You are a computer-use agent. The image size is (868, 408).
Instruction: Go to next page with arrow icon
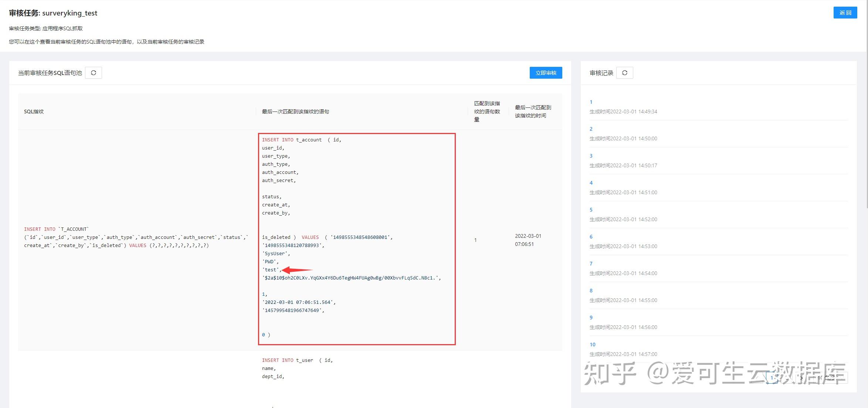(802, 377)
